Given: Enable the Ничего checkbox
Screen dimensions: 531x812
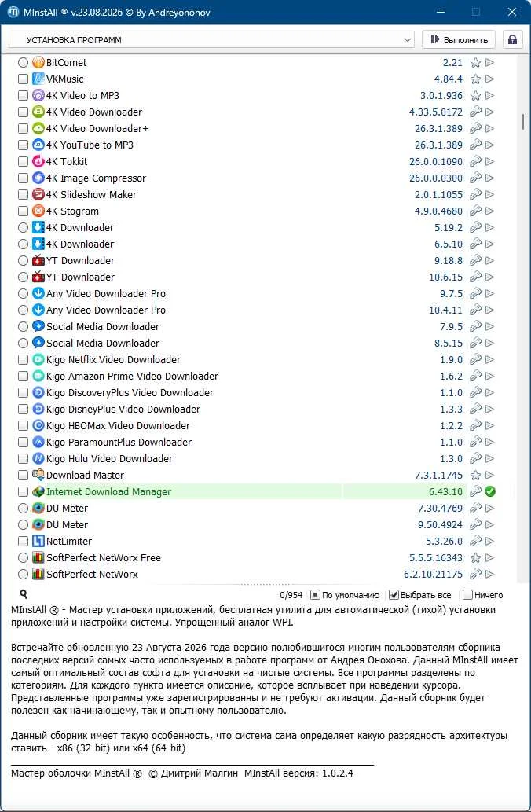Looking at the screenshot, I should point(468,595).
